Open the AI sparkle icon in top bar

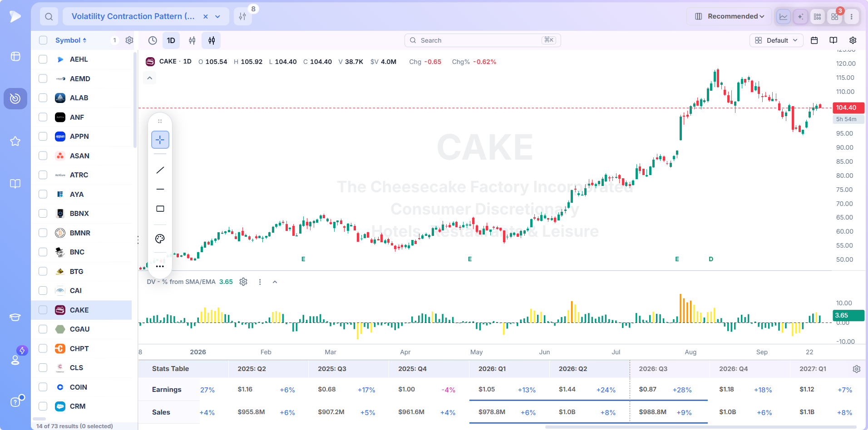coord(801,17)
